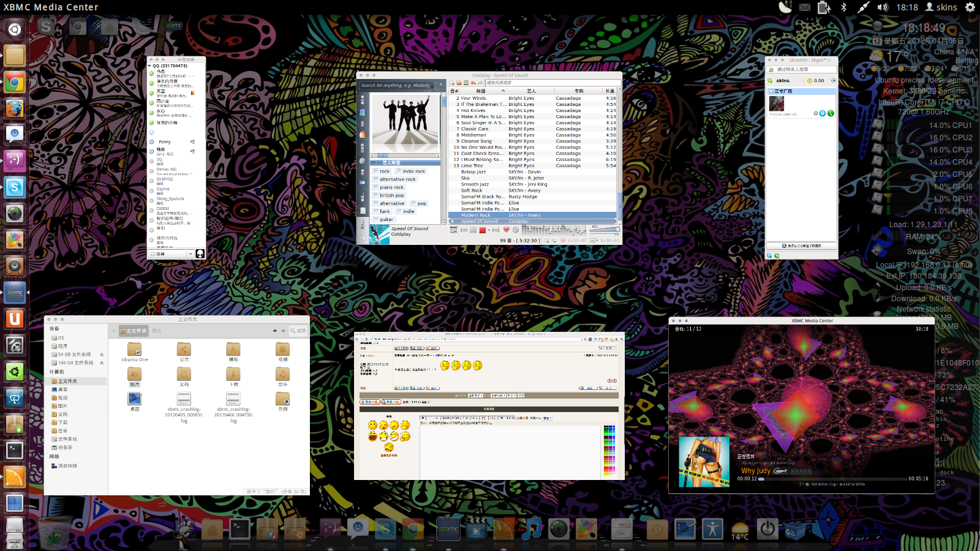Skip to next track in Clementine
This screenshot has width=980, height=551.
tap(496, 230)
